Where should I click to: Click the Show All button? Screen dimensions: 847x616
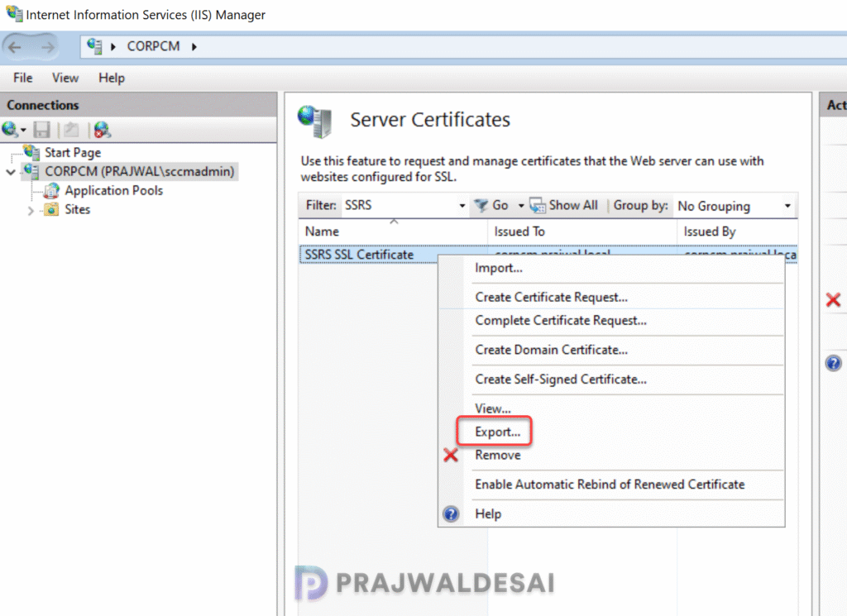(564, 206)
